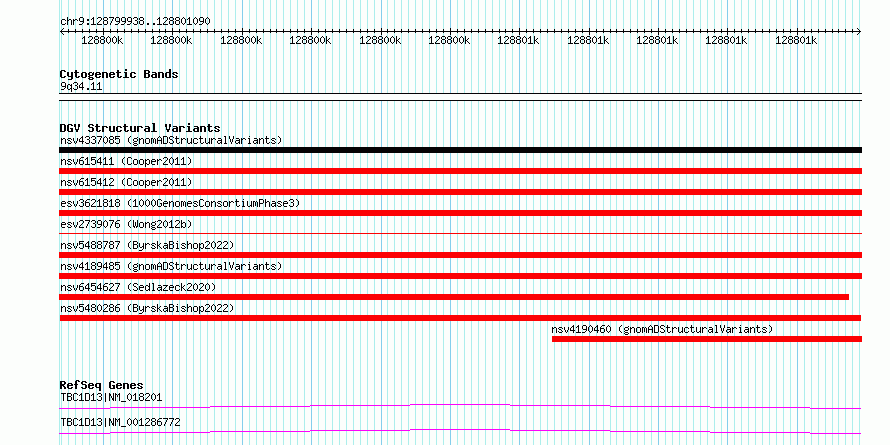This screenshot has width=890, height=445.
Task: Click the first 128801k ruler tick label
Action: pos(519,40)
